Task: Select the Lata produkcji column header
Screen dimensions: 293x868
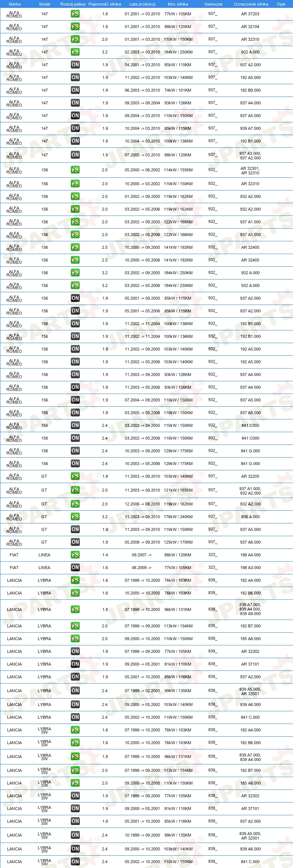Action: [142, 4]
